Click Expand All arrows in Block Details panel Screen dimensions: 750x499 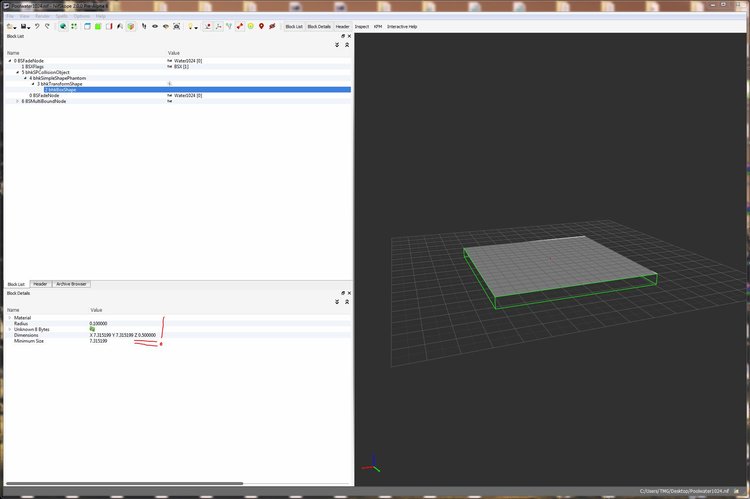coord(337,302)
